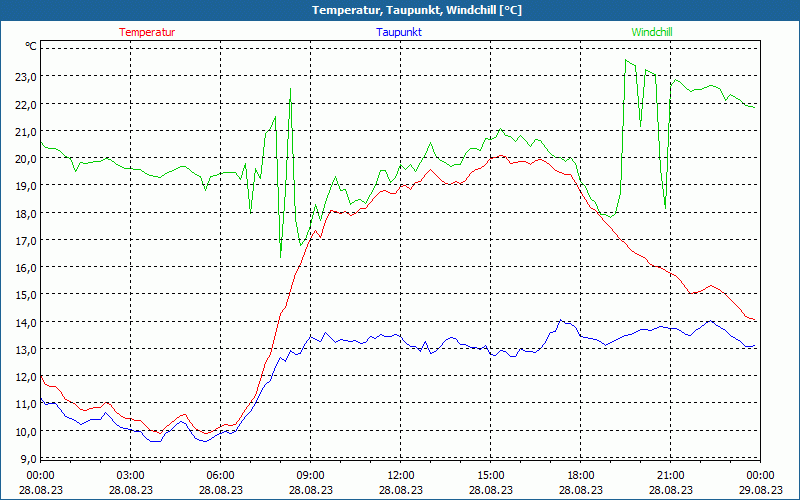Click the '12,0' y-axis value
This screenshot has width=800, height=500.
[26, 377]
